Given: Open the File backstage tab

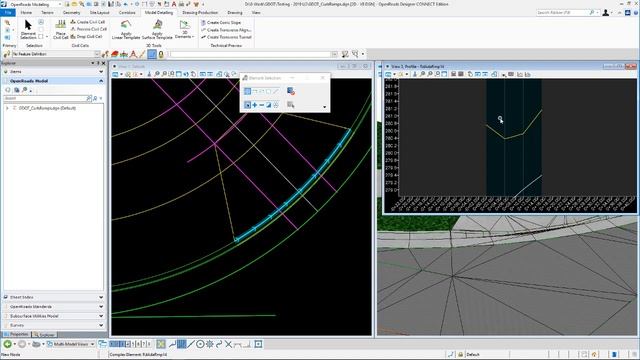Looking at the screenshot, I should (x=8, y=13).
